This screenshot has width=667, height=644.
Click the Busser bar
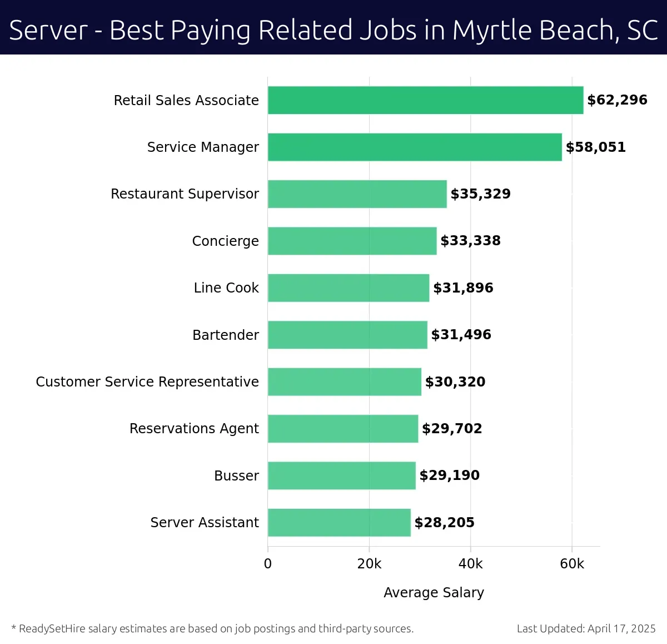[342, 475]
